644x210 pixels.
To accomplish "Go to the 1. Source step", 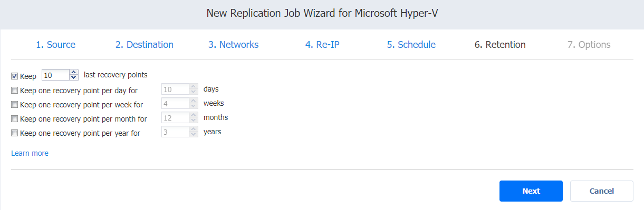I will click(x=55, y=45).
